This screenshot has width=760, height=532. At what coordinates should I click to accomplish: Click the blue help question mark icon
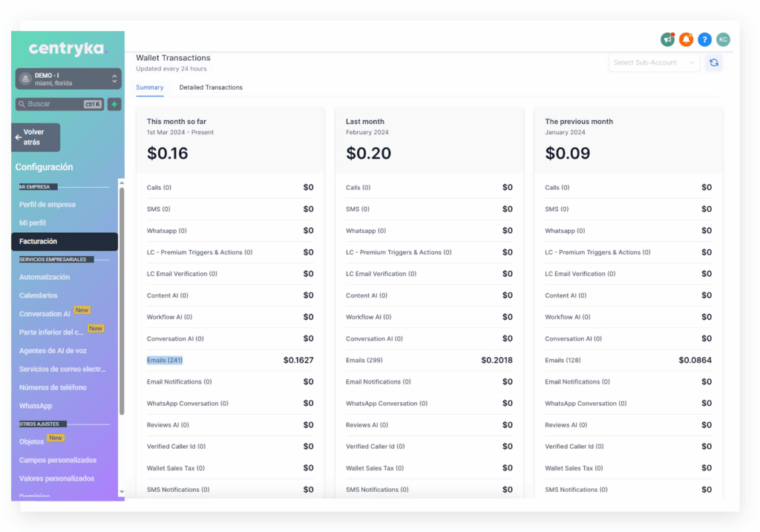704,39
